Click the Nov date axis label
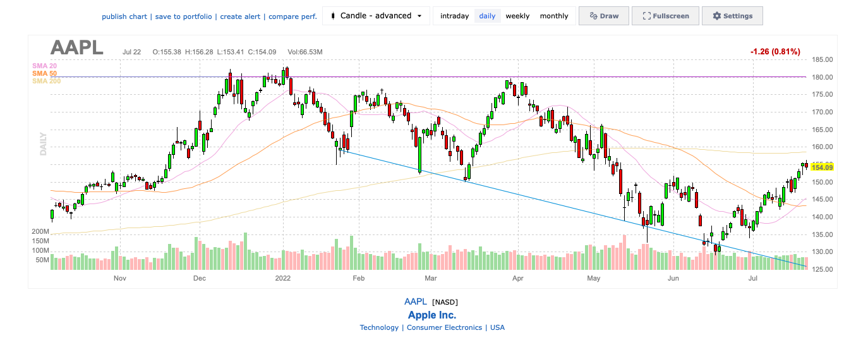The height and width of the screenshot is (340, 868). (x=120, y=278)
